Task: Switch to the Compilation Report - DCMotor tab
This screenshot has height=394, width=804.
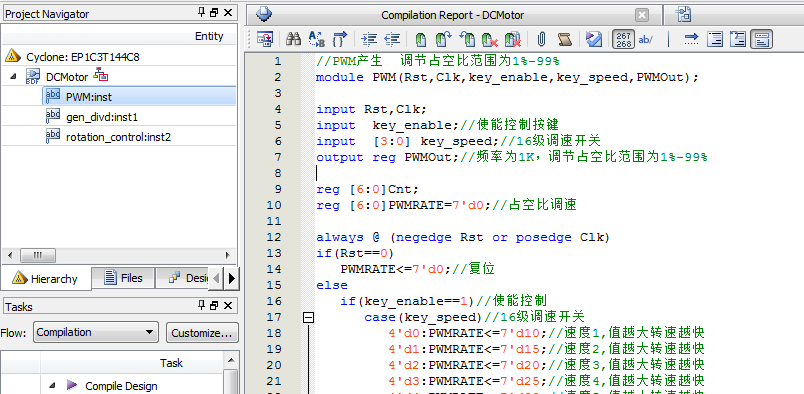Action: (x=453, y=15)
